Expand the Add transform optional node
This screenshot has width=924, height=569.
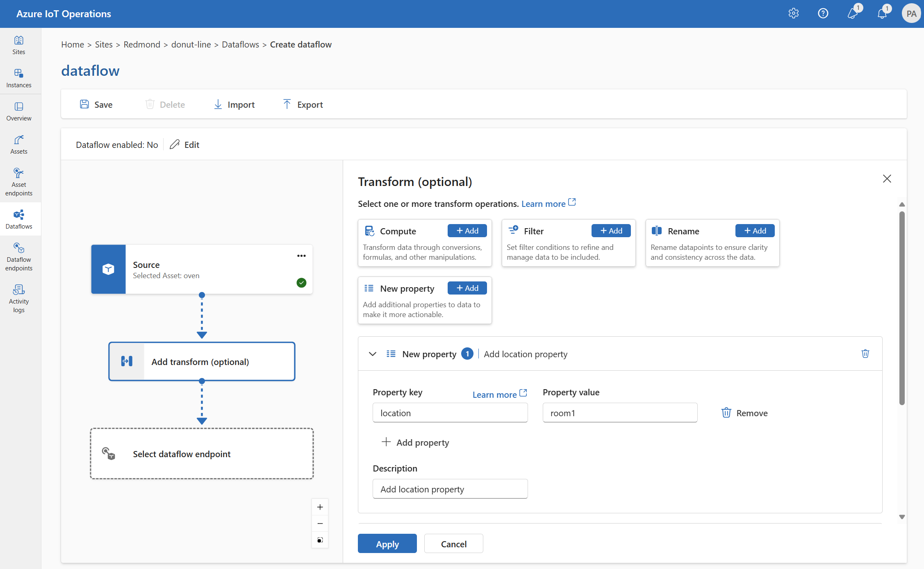201,361
